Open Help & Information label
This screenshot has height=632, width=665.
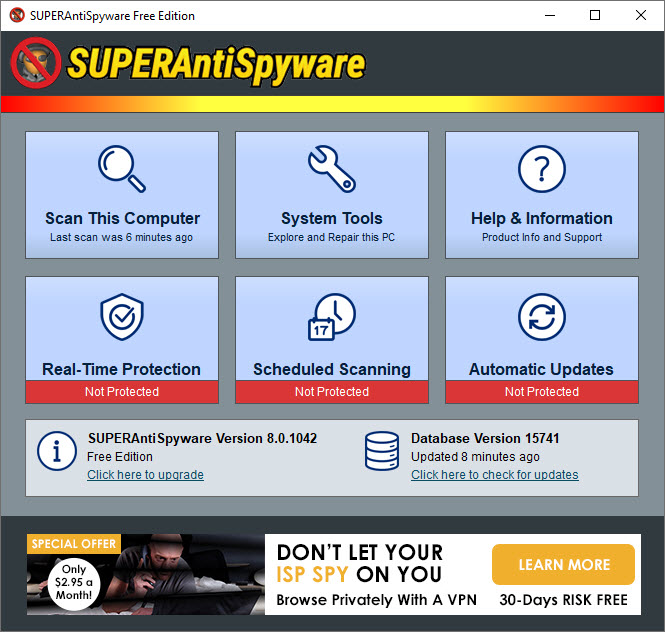542,218
